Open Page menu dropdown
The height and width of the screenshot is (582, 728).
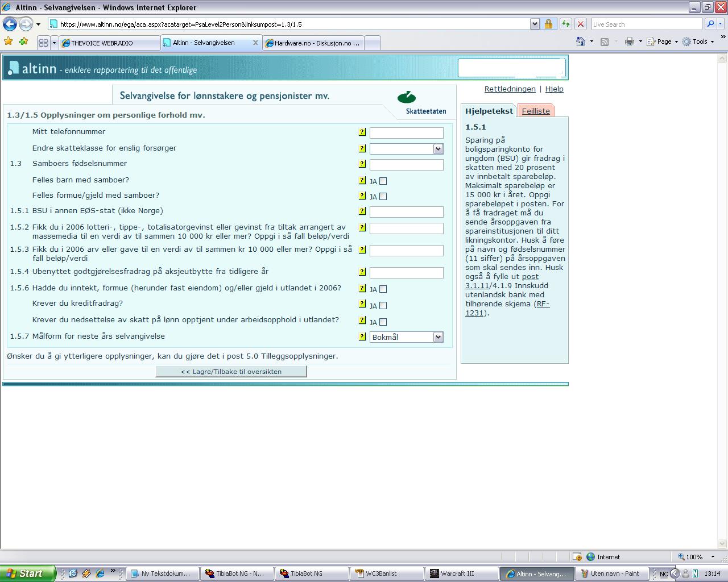tap(663, 41)
